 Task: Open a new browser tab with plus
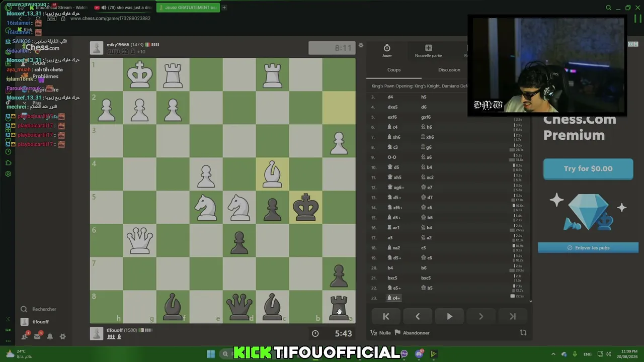coord(224,8)
